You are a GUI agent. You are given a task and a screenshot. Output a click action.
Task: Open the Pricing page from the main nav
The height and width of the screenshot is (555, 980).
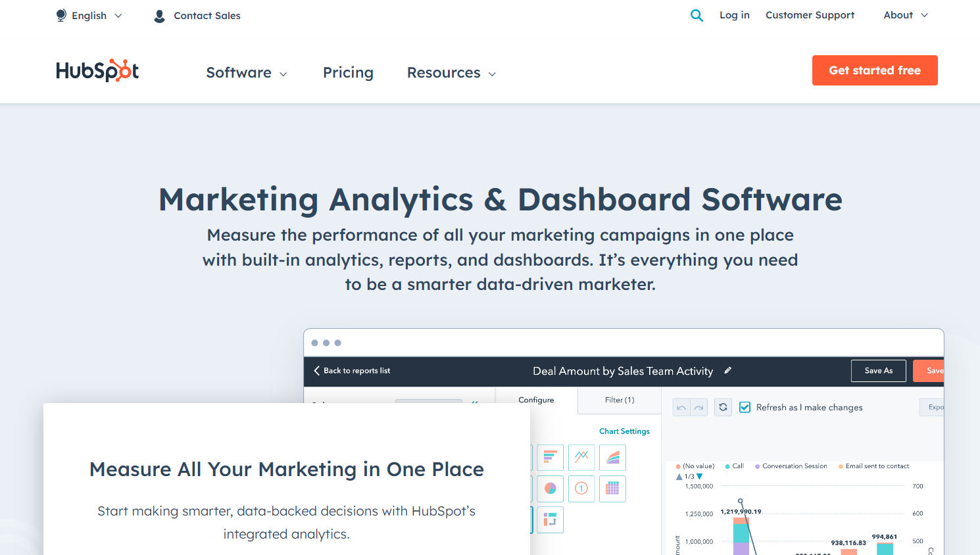(x=348, y=72)
